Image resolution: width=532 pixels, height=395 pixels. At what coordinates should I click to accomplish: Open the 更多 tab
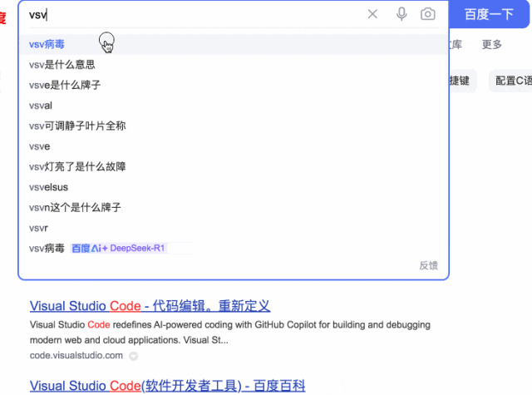point(491,44)
